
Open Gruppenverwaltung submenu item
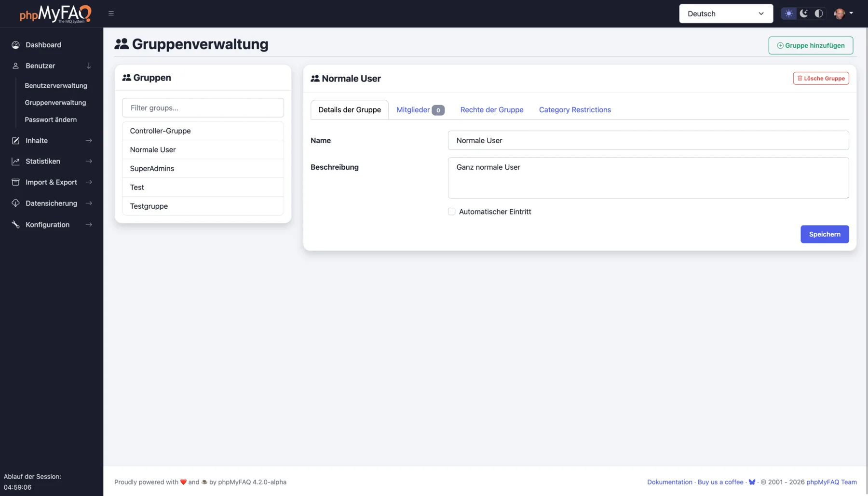(55, 103)
